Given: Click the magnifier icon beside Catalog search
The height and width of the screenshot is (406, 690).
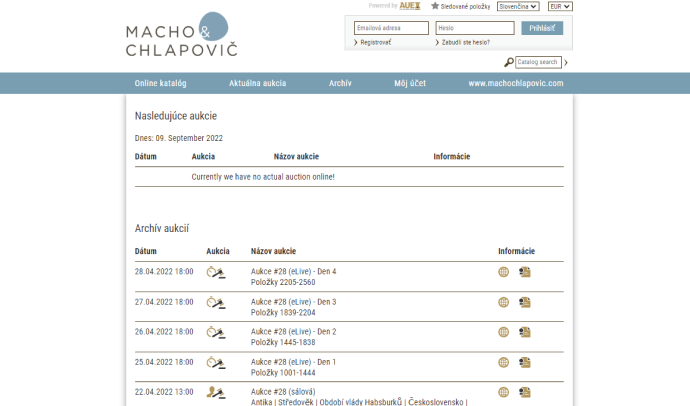Looking at the screenshot, I should click(509, 62).
